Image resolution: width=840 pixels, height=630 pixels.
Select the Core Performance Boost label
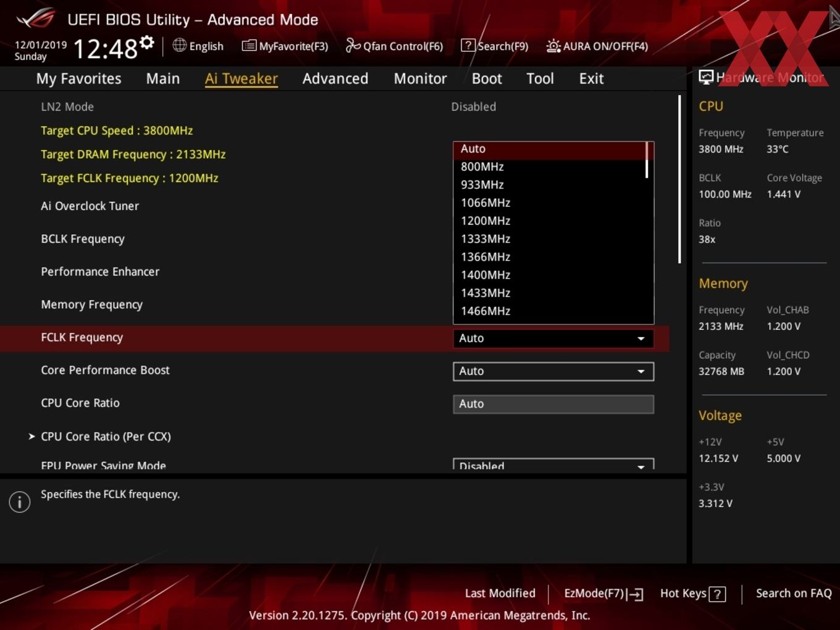tap(105, 371)
